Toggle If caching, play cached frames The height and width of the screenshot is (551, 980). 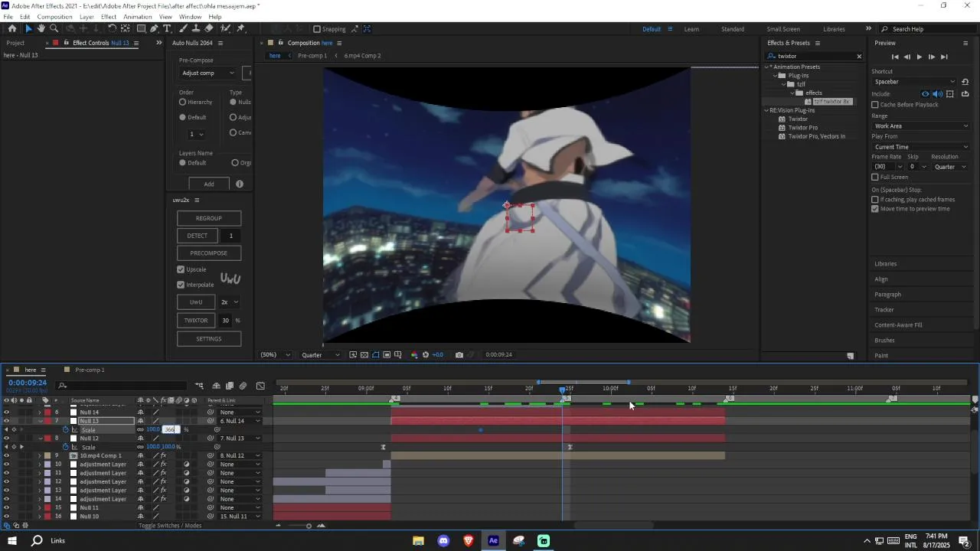[875, 200]
